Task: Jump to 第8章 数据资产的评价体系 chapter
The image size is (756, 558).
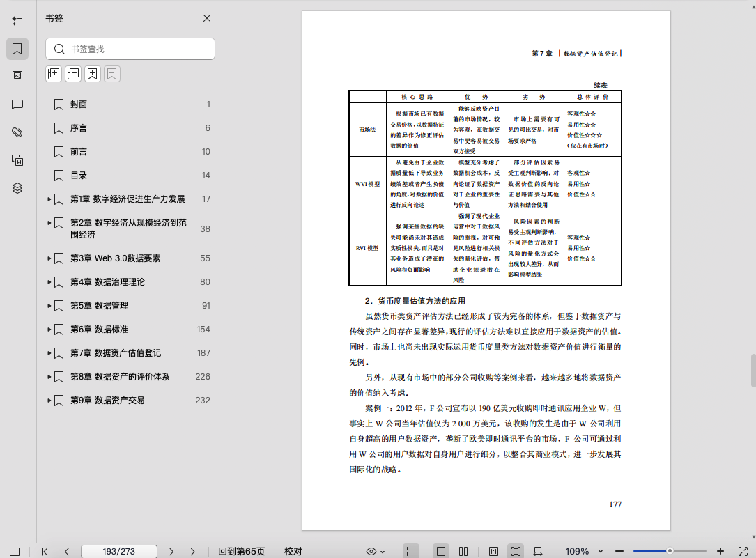Action: pyautogui.click(x=120, y=376)
